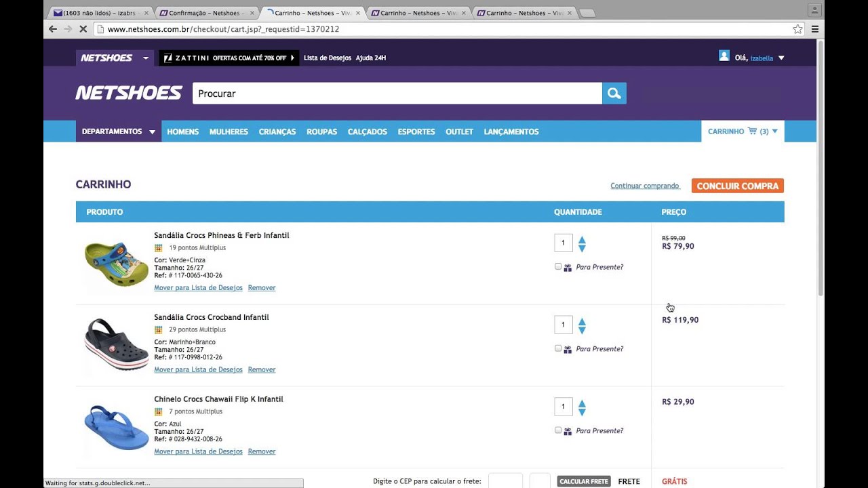Click the Procurar search field
This screenshot has width=868, height=488.
pos(397,94)
